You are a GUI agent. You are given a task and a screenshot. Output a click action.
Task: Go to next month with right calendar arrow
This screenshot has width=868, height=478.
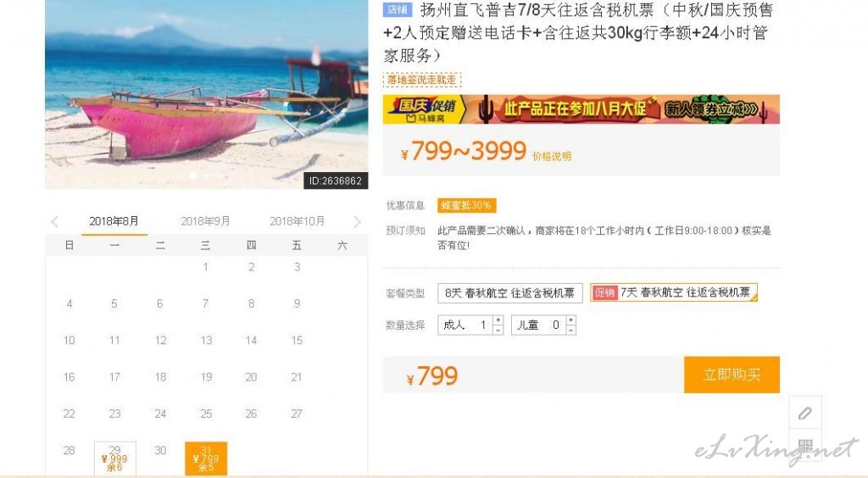pos(357,222)
